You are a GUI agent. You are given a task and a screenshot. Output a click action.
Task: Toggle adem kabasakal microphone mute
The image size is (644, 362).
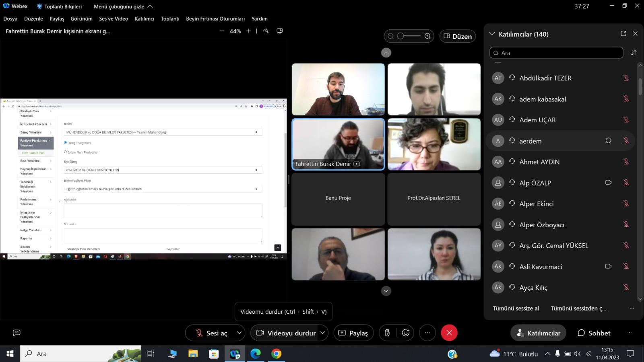(626, 99)
